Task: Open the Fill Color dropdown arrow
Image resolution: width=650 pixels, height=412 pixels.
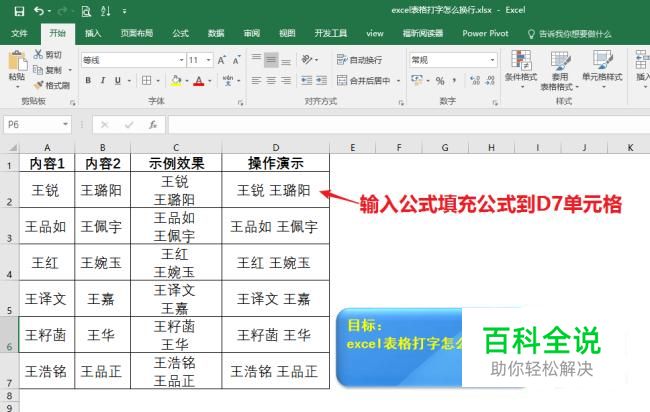Action: 187,81
